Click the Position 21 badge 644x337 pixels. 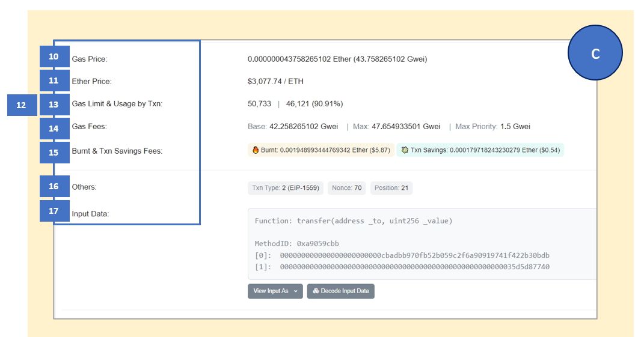[391, 188]
